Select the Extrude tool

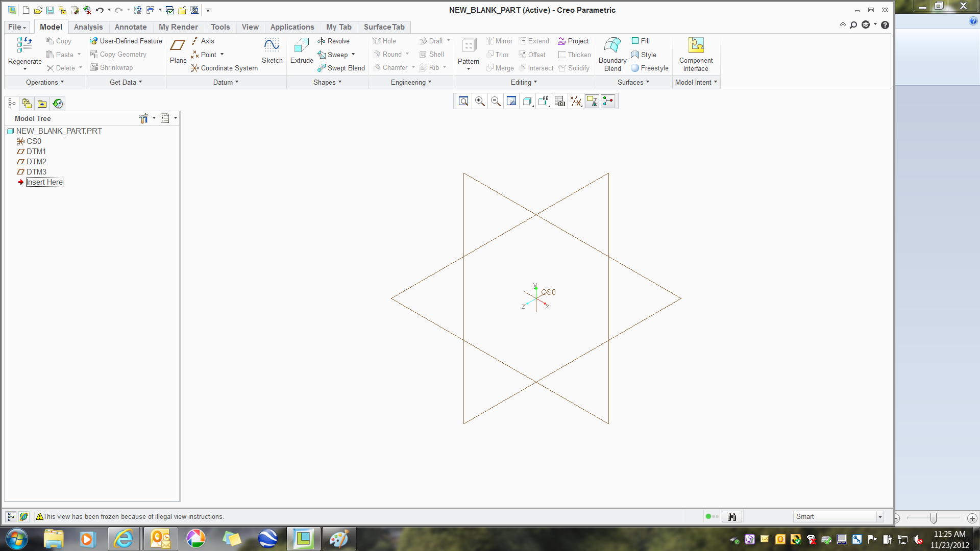pyautogui.click(x=302, y=51)
